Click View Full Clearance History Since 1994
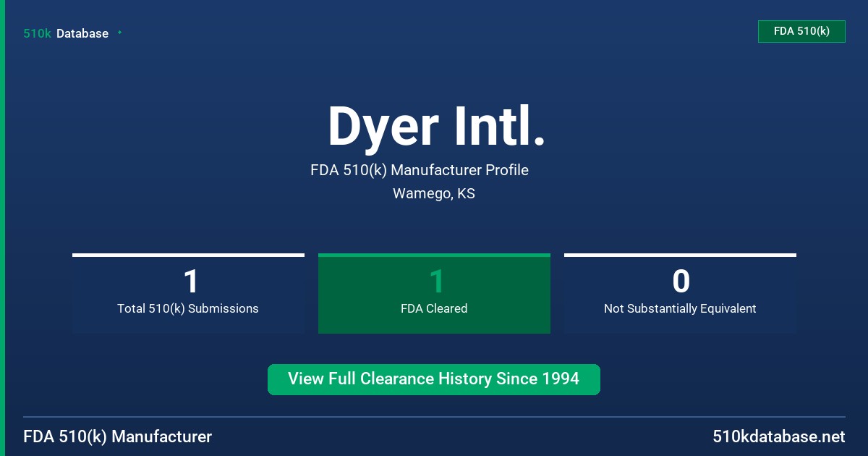 click(434, 379)
